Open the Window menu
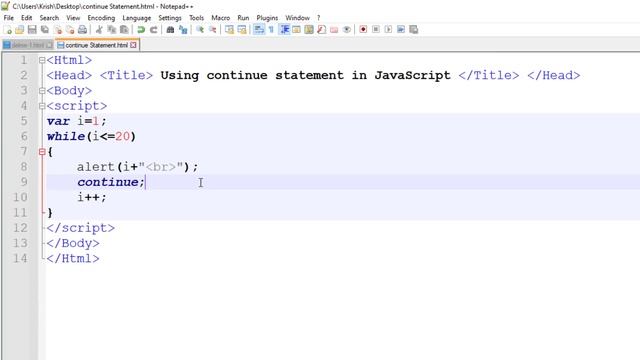Viewport: 640px width, 360px height. click(x=297, y=18)
